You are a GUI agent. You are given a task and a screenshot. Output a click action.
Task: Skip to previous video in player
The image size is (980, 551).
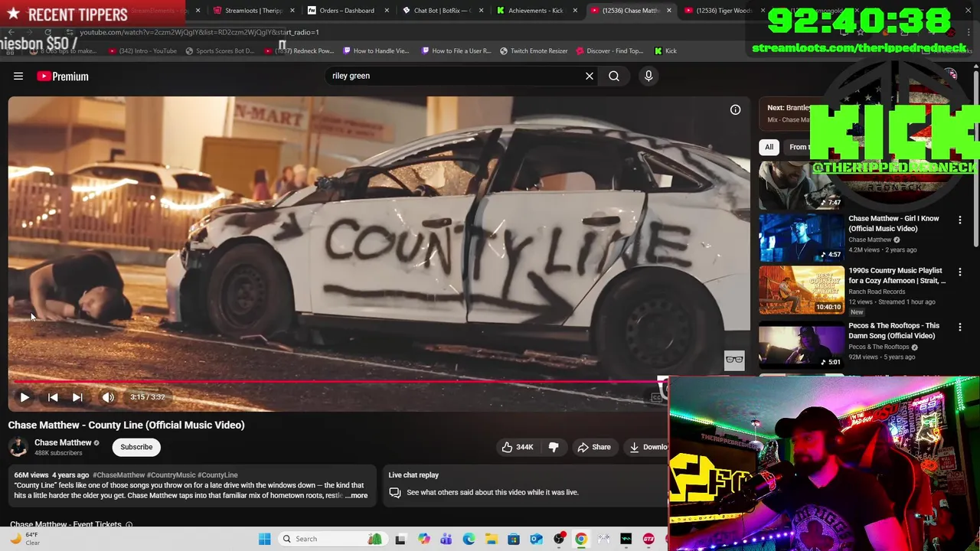click(53, 397)
